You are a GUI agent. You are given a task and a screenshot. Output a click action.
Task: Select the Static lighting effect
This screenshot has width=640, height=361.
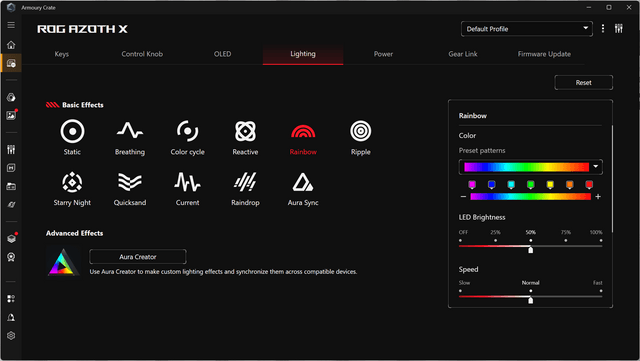[72, 137]
